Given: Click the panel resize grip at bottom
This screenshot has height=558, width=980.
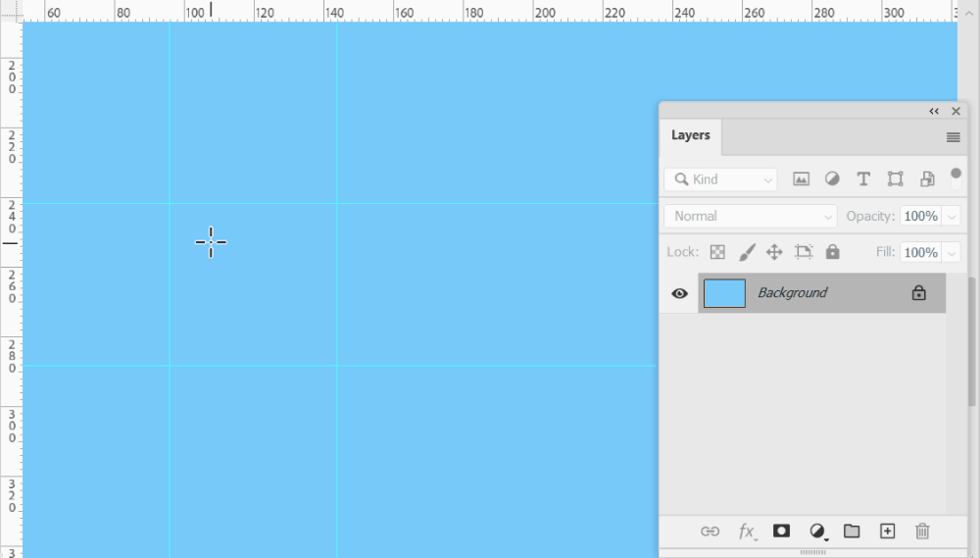Looking at the screenshot, I should tap(813, 552).
